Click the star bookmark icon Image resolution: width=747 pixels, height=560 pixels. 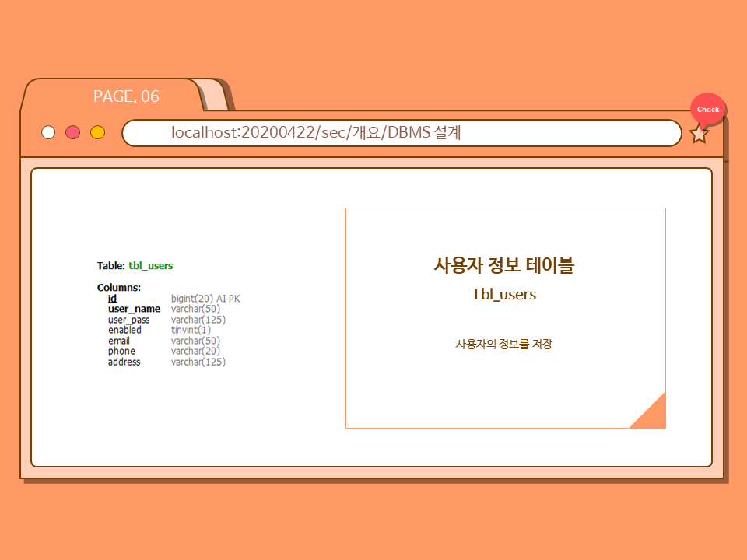click(699, 134)
